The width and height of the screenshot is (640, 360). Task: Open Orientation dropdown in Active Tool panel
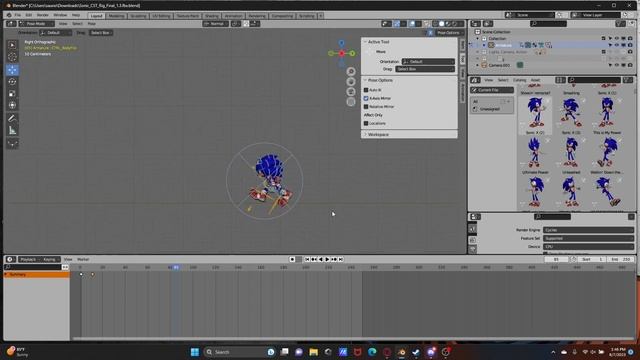(428, 62)
